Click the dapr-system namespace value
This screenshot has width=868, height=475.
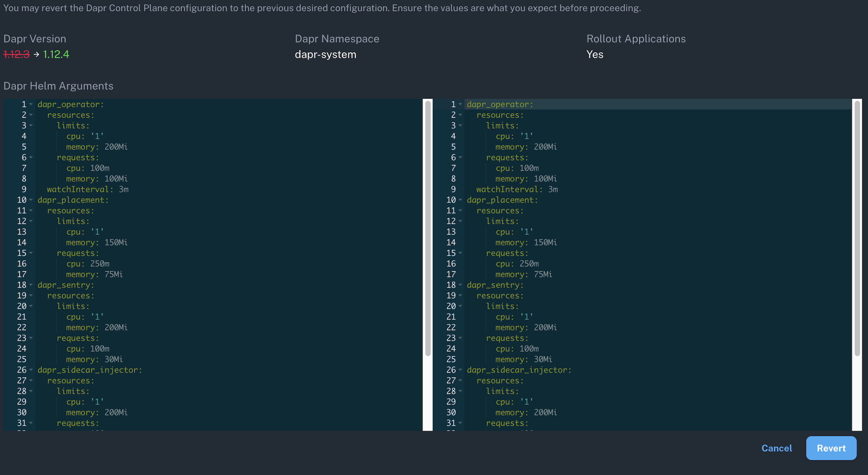(x=326, y=54)
